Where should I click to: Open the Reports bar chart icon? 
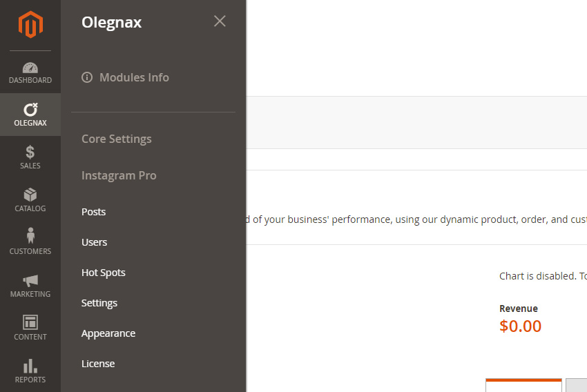click(30, 366)
